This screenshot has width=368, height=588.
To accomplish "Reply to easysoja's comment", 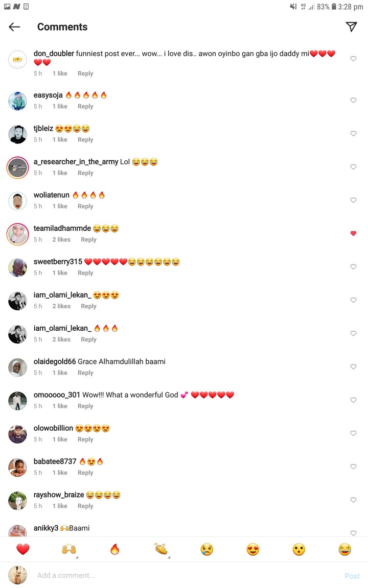I will click(85, 107).
